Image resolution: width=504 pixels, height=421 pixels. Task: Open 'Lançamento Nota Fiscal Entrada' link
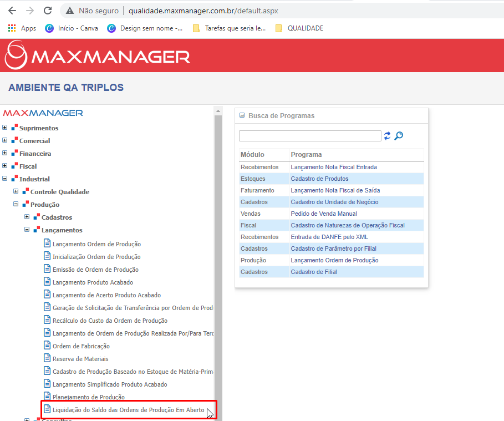tap(334, 168)
